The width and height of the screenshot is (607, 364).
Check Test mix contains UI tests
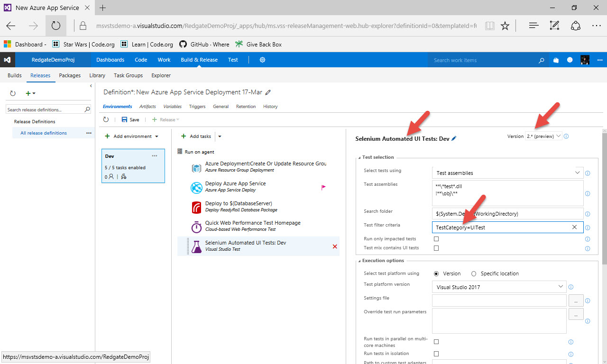(x=436, y=248)
